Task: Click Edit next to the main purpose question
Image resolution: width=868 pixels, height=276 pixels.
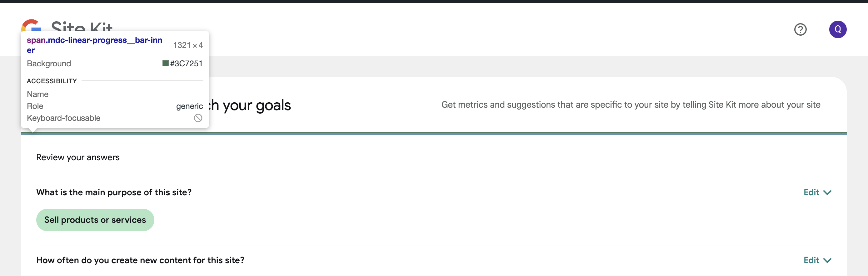Action: [812, 192]
